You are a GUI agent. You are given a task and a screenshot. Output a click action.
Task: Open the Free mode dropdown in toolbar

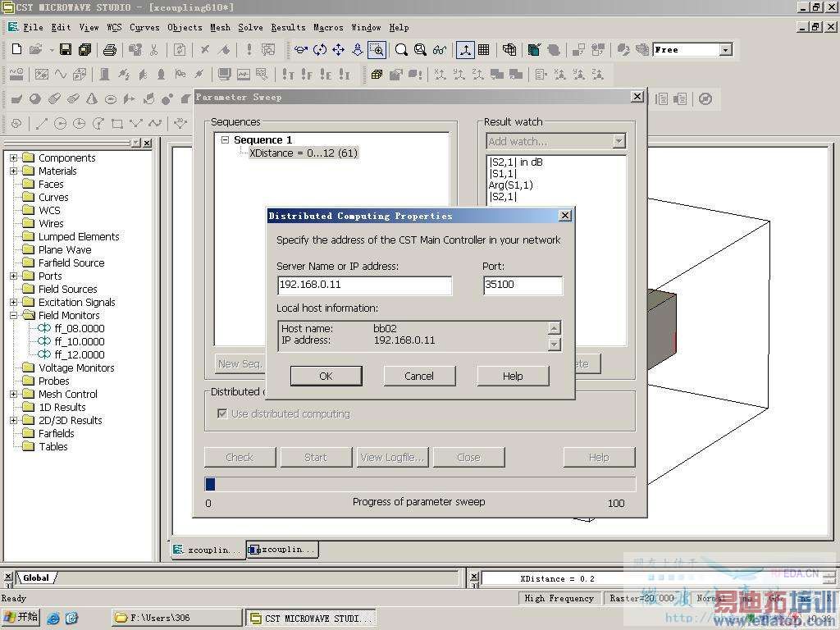point(726,50)
